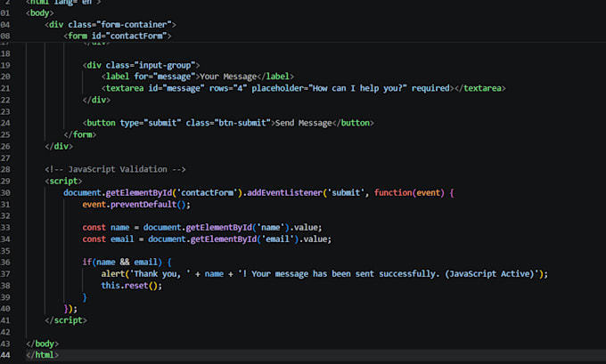Click line number 42 in the gutter
Screen dimensions: 606x364
5,332
